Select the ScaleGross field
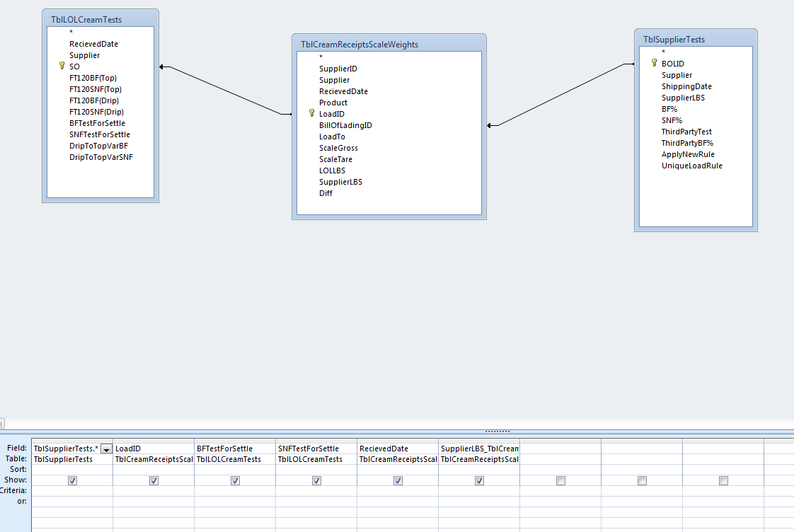 [x=338, y=148]
